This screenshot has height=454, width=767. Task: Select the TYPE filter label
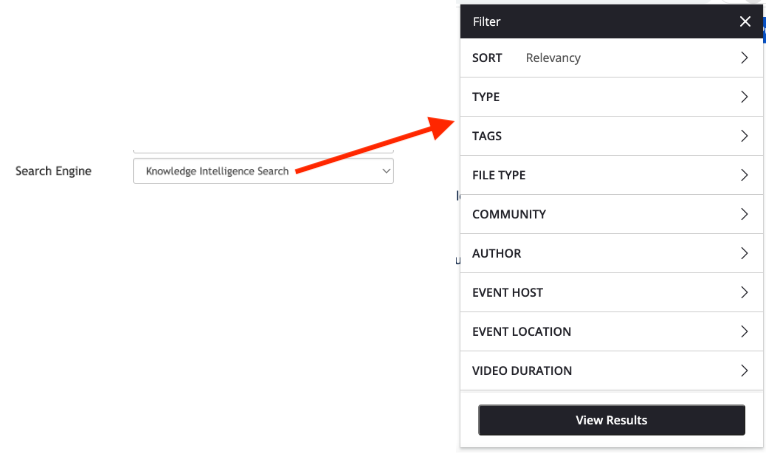pyautogui.click(x=486, y=97)
